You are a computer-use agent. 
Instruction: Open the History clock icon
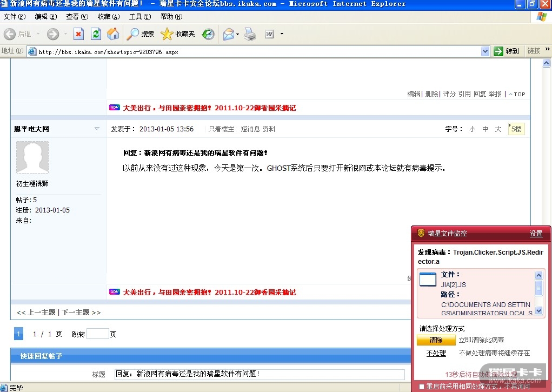(208, 34)
